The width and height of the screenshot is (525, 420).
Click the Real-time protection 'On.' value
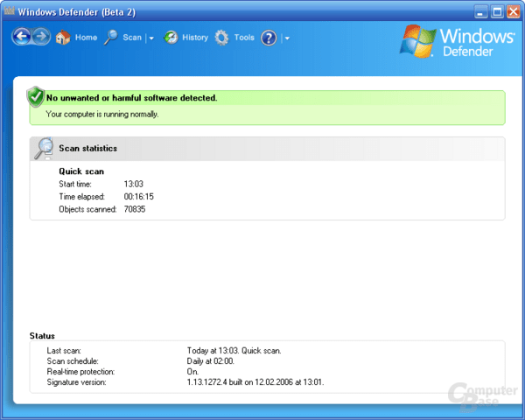tap(192, 372)
